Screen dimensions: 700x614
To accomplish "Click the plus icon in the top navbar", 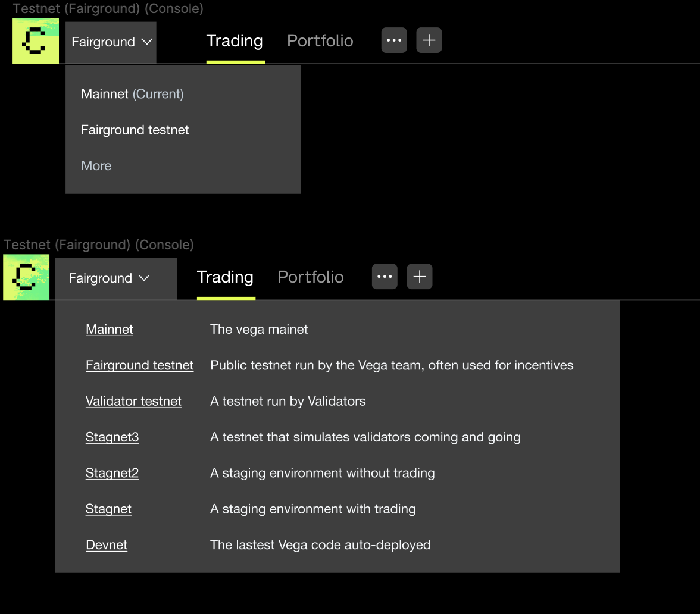I will tap(429, 40).
